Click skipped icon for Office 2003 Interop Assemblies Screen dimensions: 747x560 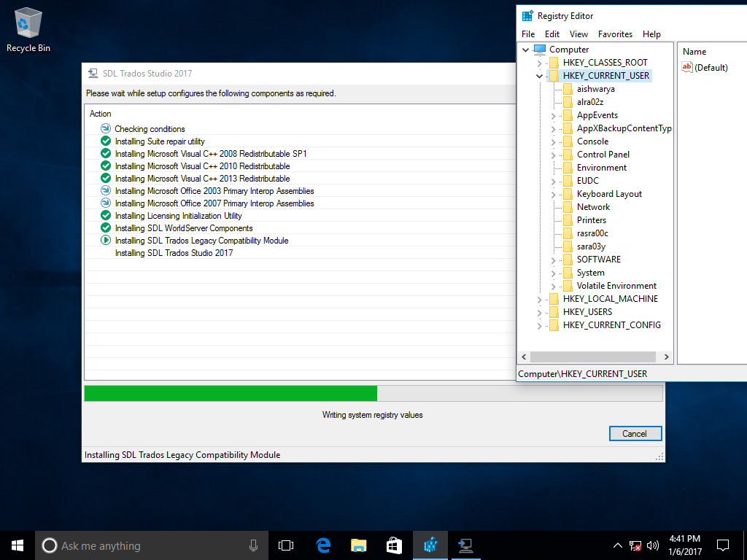point(106,190)
